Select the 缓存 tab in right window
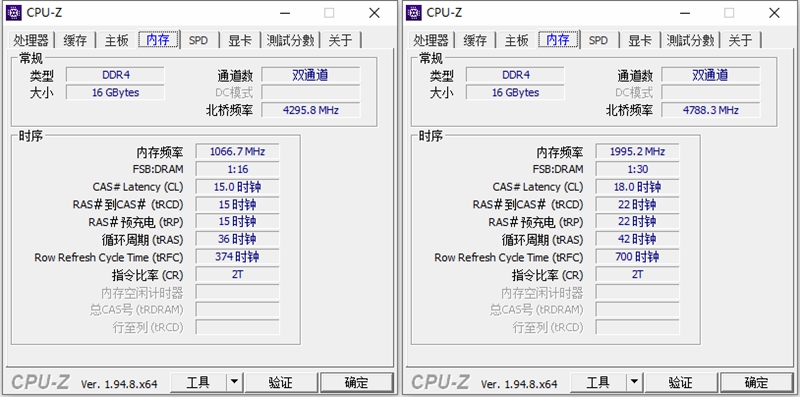The width and height of the screenshot is (800, 397). coord(475,40)
